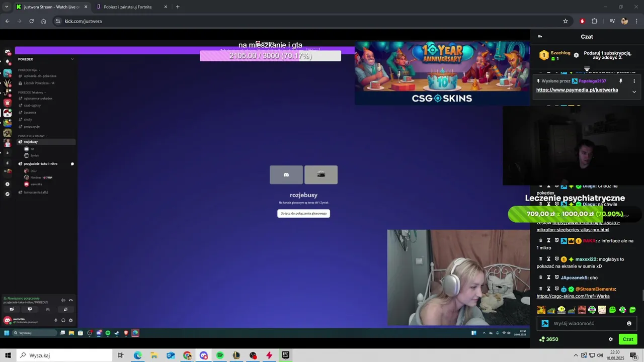Insert the blonde anime character emote
Viewport: 644px width, 362px height.
tap(602, 310)
